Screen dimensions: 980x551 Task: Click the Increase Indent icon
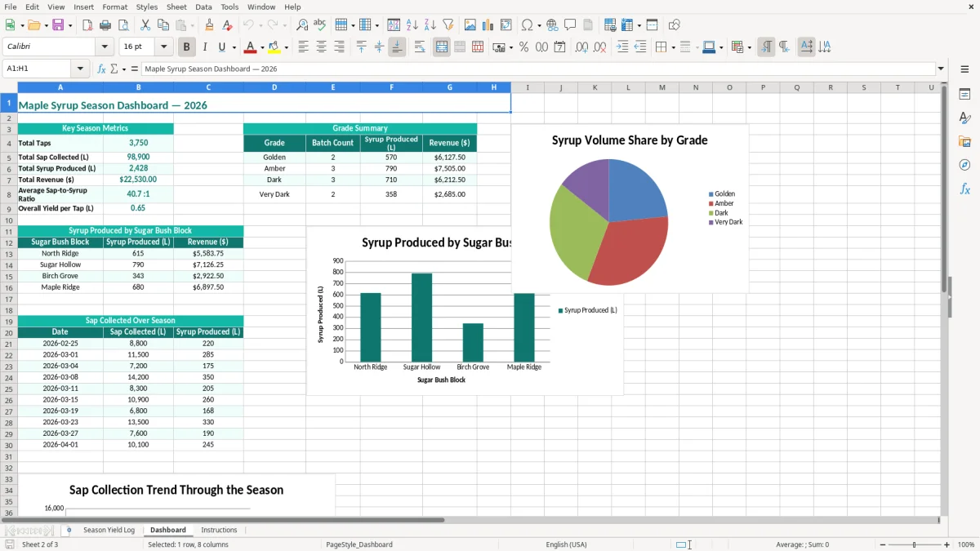click(622, 47)
